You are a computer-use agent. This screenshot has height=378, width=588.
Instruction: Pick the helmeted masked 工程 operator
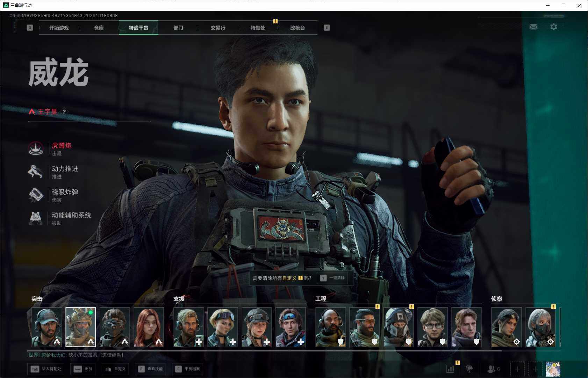[399, 327]
